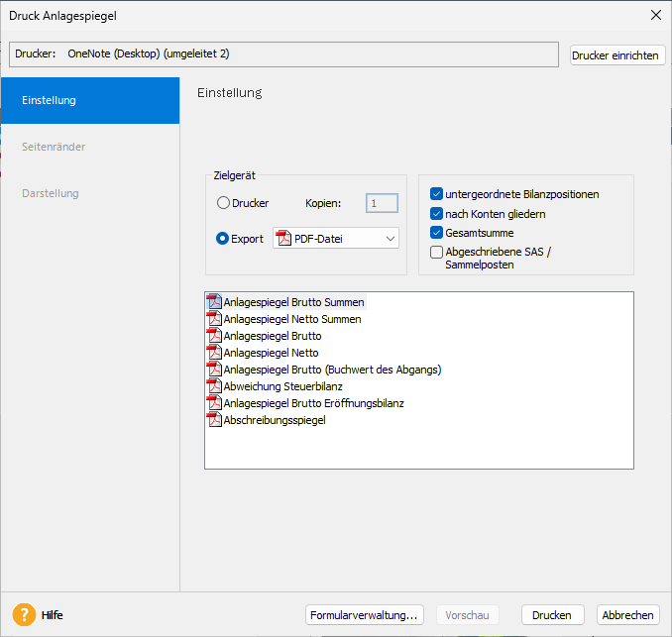Click the orange Hilfe question mark icon

click(24, 615)
